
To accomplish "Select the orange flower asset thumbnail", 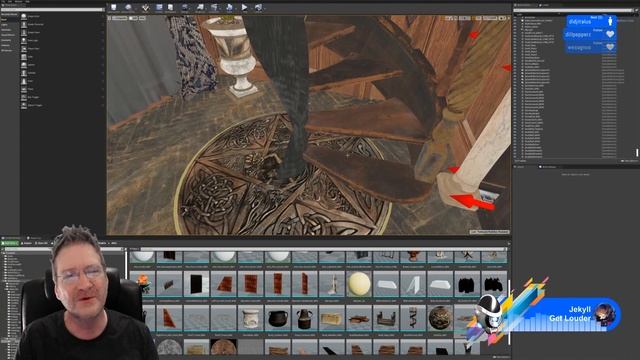I will [x=143, y=283].
